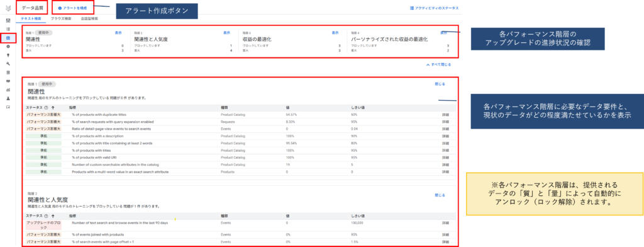Open 詳細 for last 90 days events row
The image size is (644, 247).
point(445,222)
